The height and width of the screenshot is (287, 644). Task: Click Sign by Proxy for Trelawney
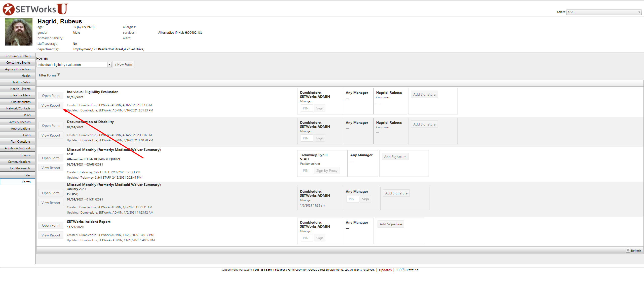(x=327, y=171)
